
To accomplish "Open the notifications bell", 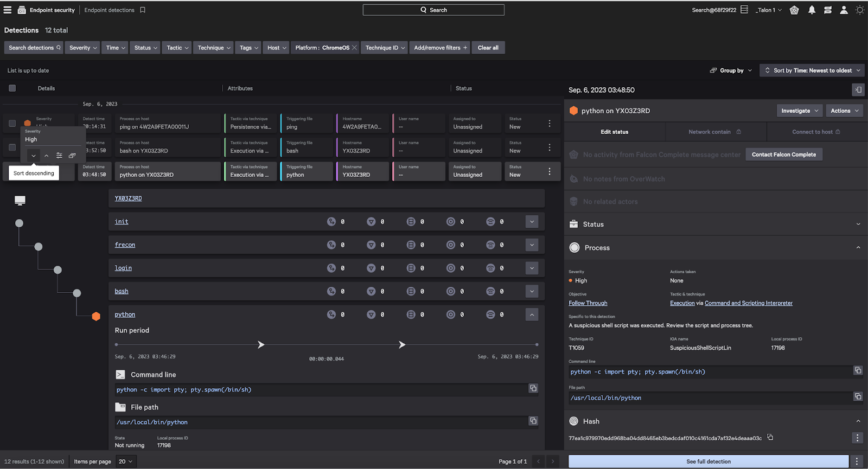I will click(x=812, y=10).
